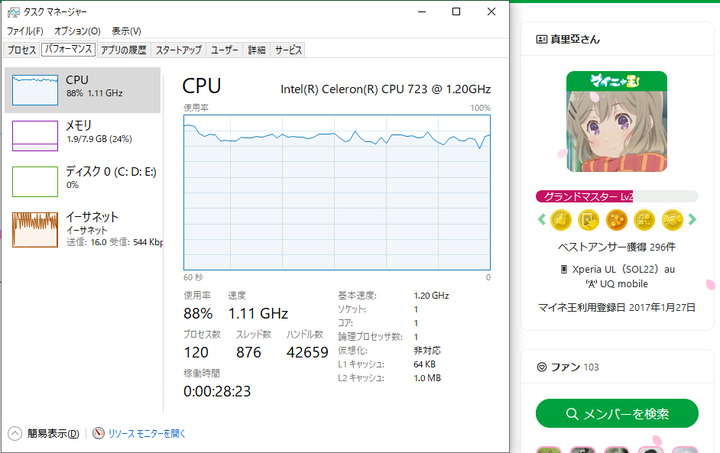Screen dimensions: 720x453
Task: Click the heart icon beside ファン
Action: [x=542, y=367]
